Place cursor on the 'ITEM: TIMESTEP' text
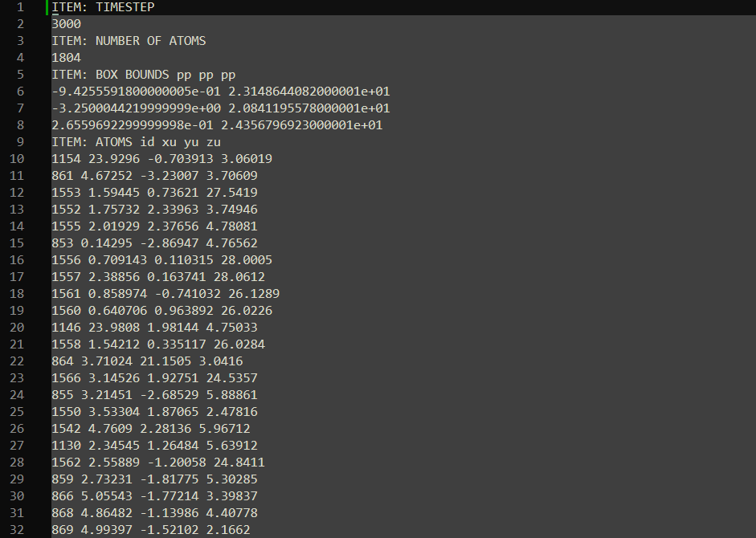The width and height of the screenshot is (756, 538). (103, 7)
